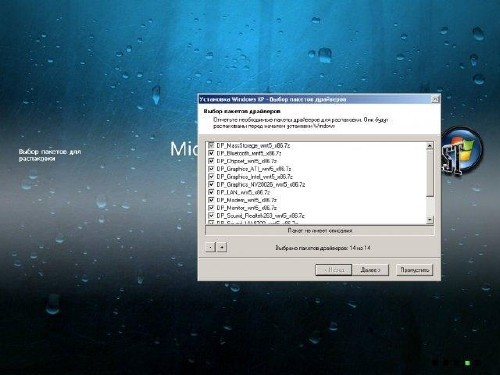Click the plus button to select all packs
This screenshot has width=500, height=375.
[222, 247]
